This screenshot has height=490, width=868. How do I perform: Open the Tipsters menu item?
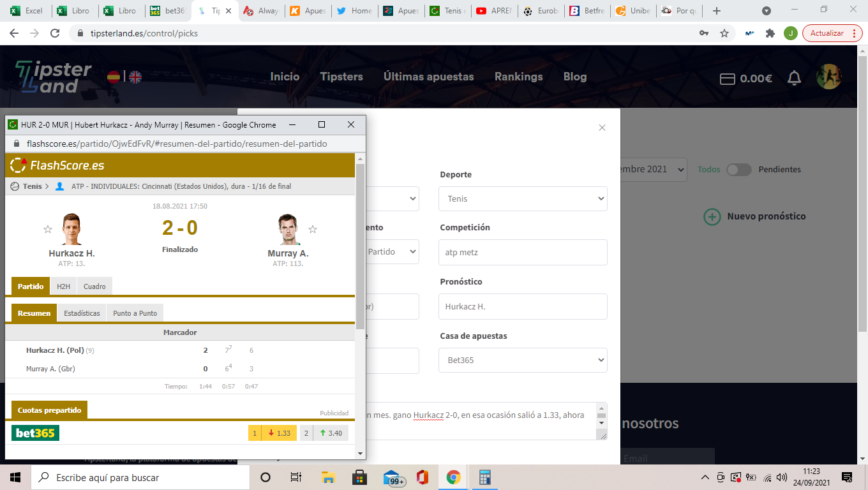(341, 77)
